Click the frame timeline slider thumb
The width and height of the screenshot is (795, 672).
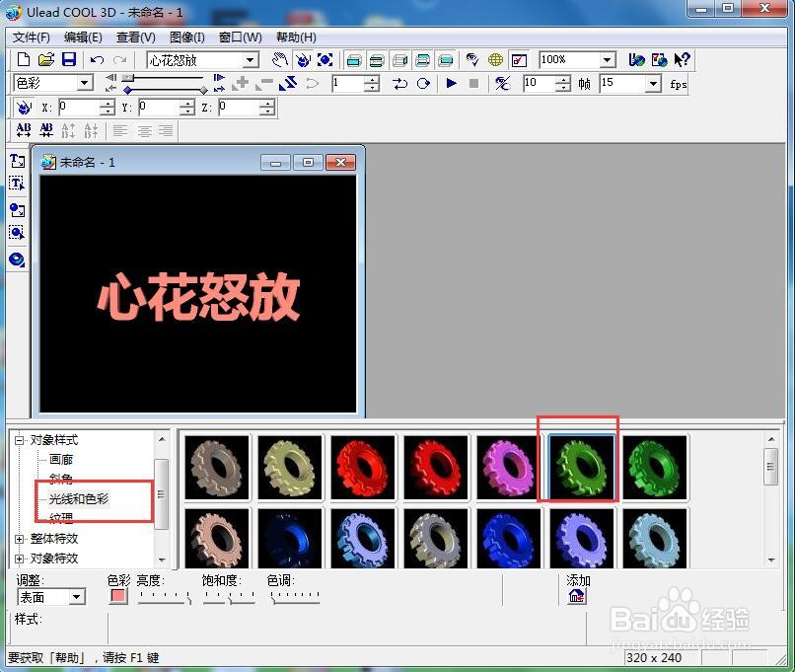128,78
